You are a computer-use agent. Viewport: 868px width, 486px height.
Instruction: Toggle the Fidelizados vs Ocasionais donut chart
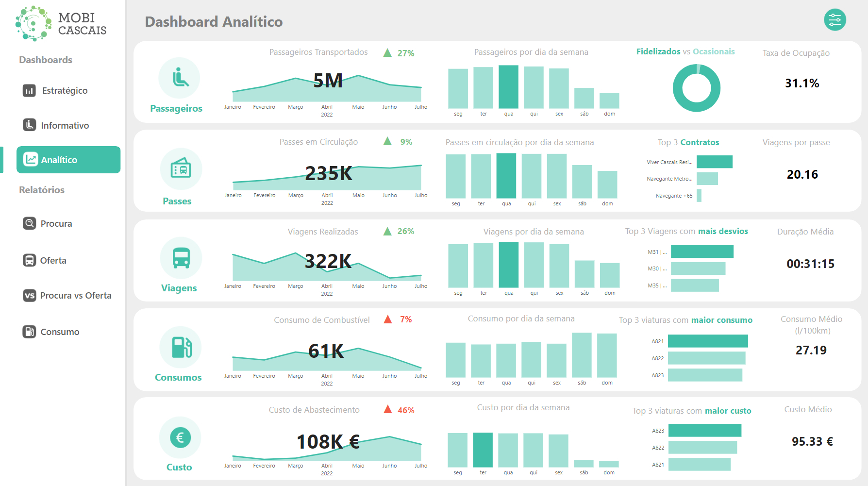click(x=696, y=88)
